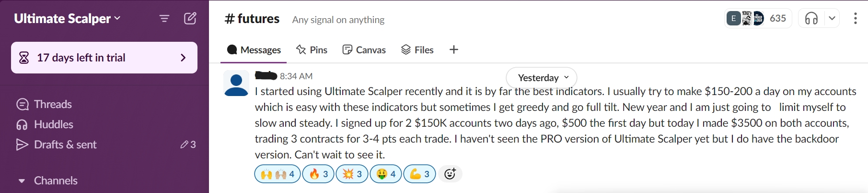Click the poster's profile avatar

click(x=236, y=84)
